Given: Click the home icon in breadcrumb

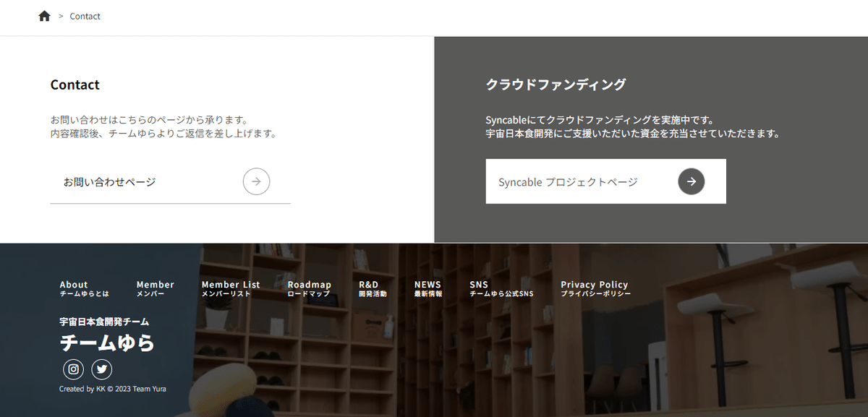Looking at the screenshot, I should 44,16.
